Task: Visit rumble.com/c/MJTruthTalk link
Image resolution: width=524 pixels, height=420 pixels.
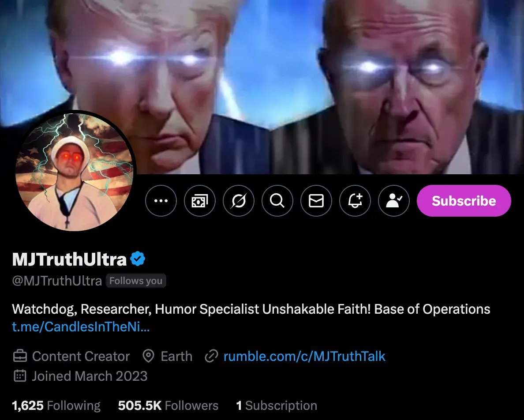Action: coord(304,356)
